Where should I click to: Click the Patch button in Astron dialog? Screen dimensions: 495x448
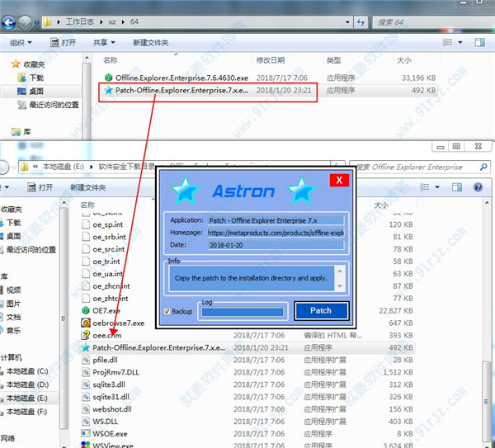(320, 310)
